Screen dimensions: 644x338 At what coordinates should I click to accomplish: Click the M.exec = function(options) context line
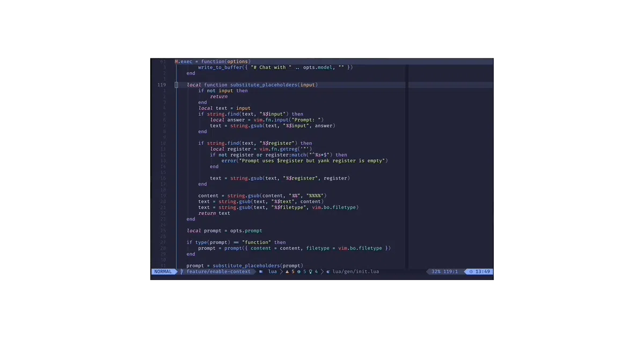pos(213,62)
